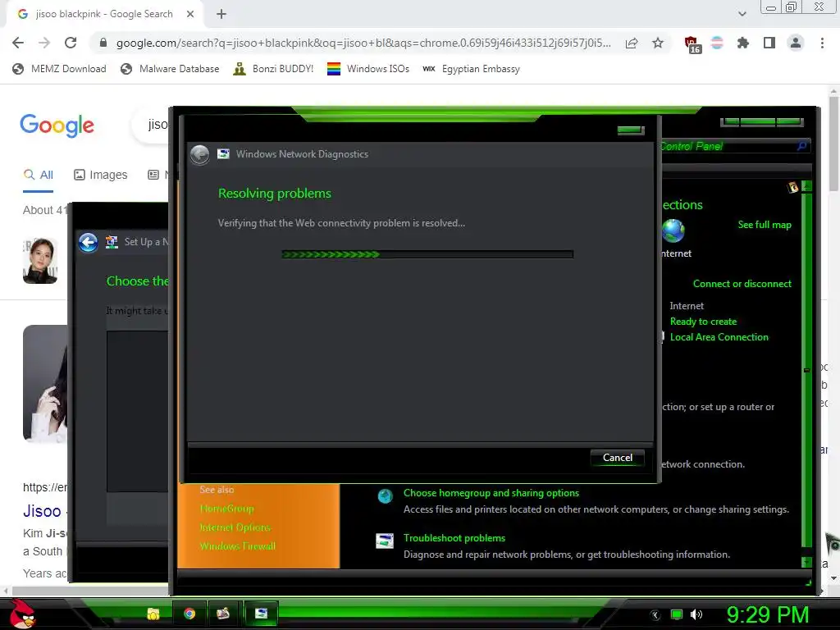Open third taskbar app icon

[x=223, y=614]
